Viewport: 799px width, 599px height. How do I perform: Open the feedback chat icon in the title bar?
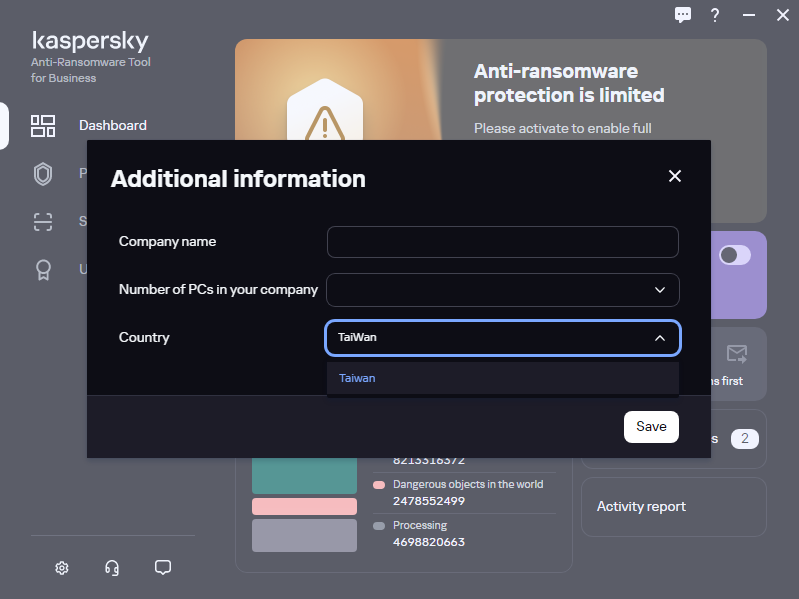click(683, 15)
